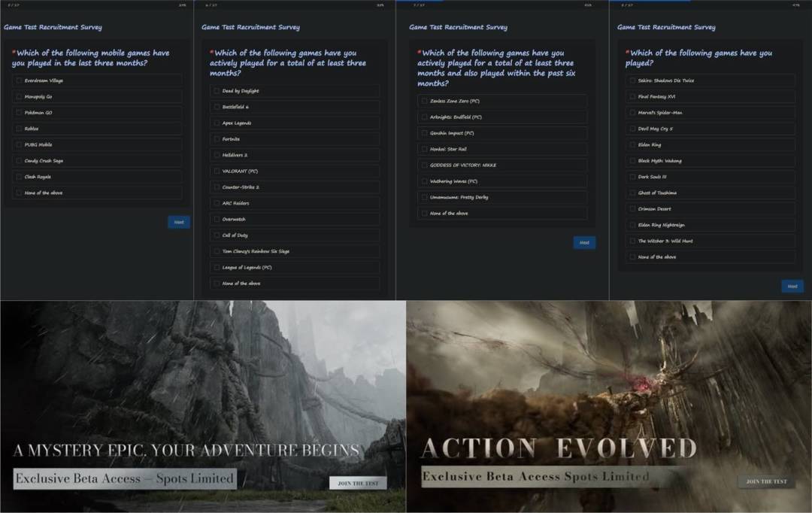Check Counter-Strike 2
Viewport: 812px width, 513px height.
point(295,187)
